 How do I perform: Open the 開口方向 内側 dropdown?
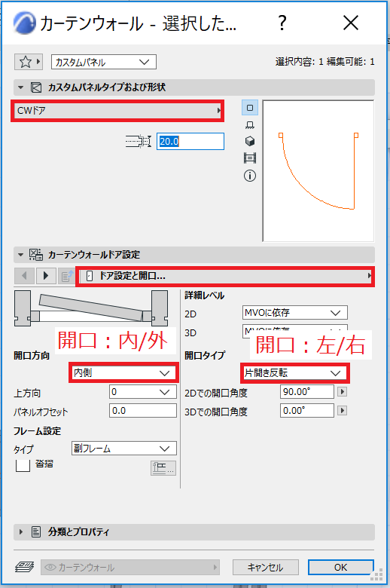click(x=123, y=372)
